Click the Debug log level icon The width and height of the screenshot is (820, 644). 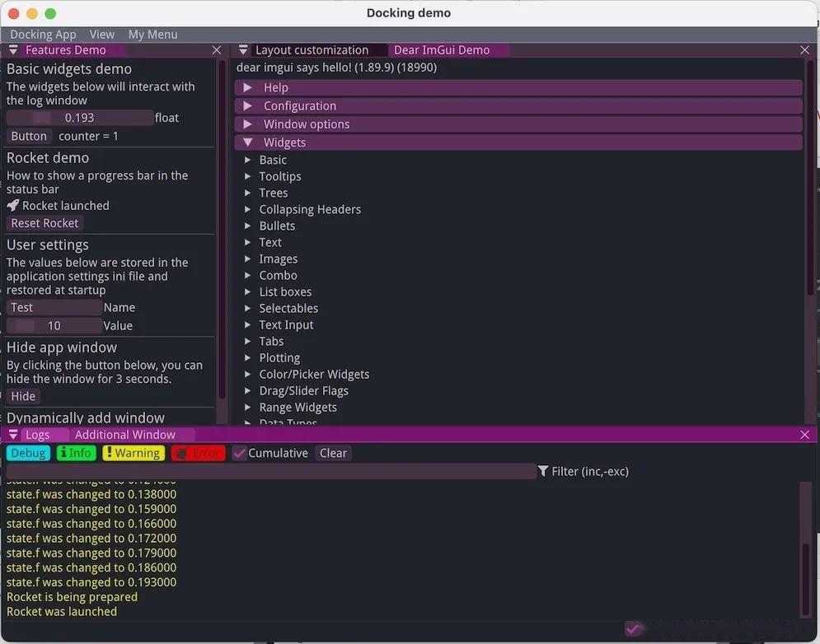click(27, 452)
